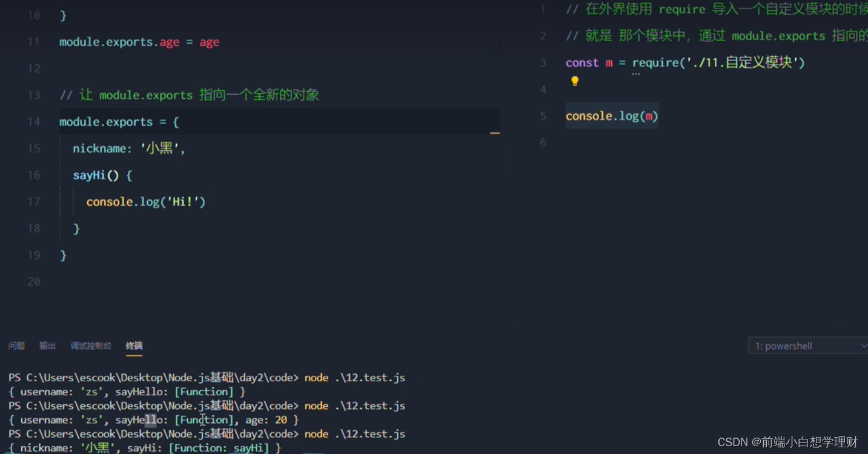Click line number 20 in left editor
The image size is (868, 454).
click(x=33, y=282)
